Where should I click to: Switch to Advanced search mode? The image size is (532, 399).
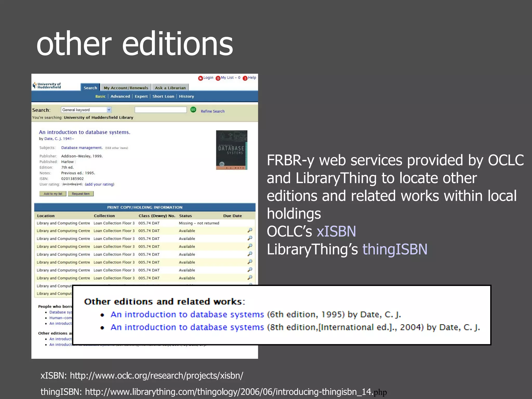point(120,96)
